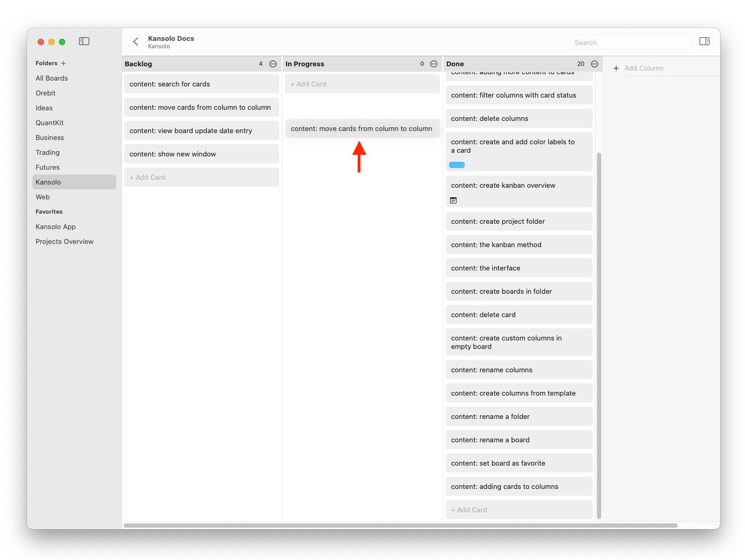Open the Futures folder

[x=74, y=167]
